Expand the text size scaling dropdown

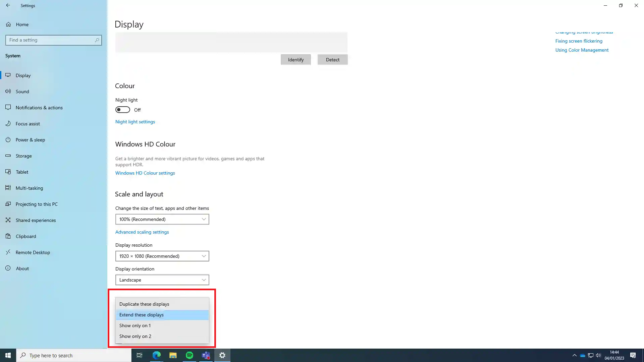[x=162, y=219]
